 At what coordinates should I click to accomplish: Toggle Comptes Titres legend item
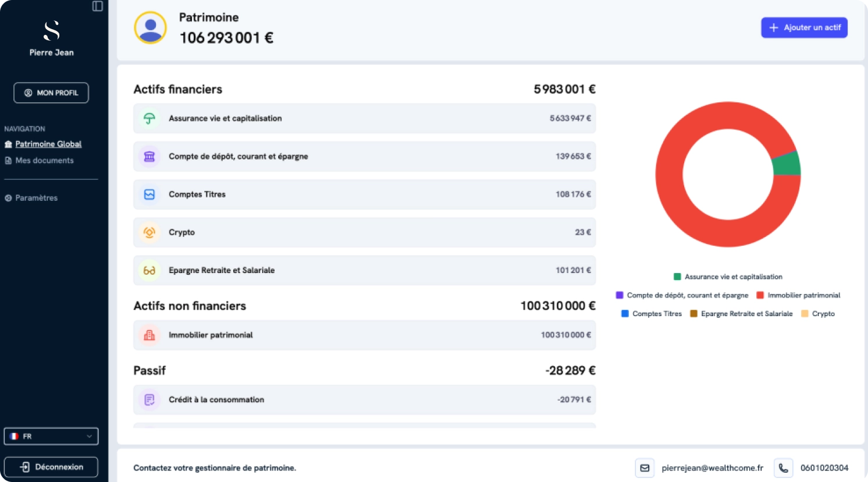click(x=651, y=314)
